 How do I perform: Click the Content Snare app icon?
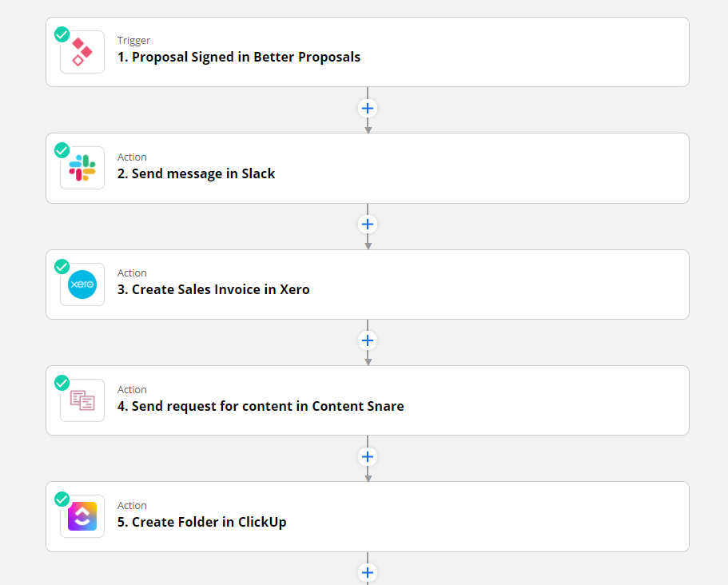coord(82,400)
